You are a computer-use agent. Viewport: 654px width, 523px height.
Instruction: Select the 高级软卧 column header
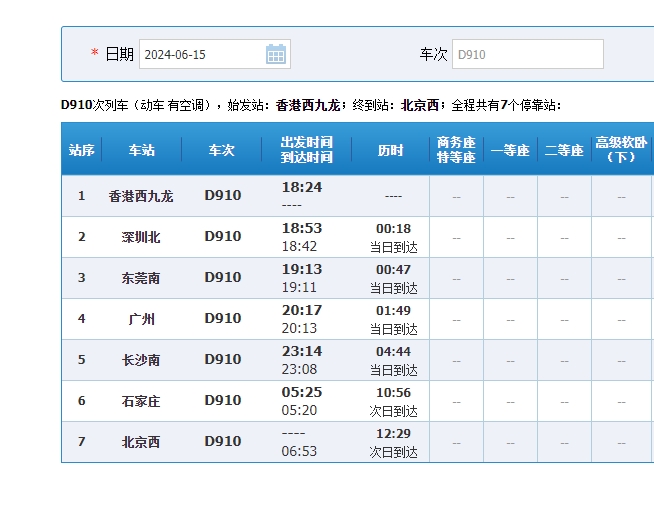click(621, 150)
